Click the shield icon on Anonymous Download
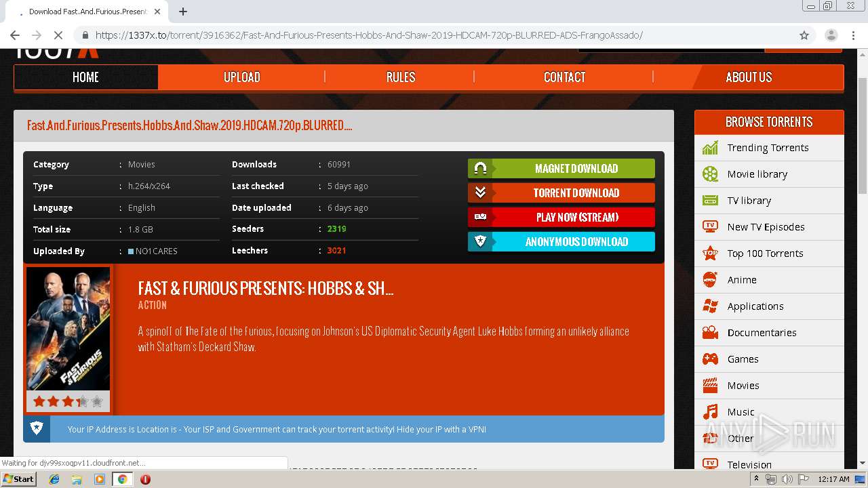868x488 pixels. tap(480, 241)
